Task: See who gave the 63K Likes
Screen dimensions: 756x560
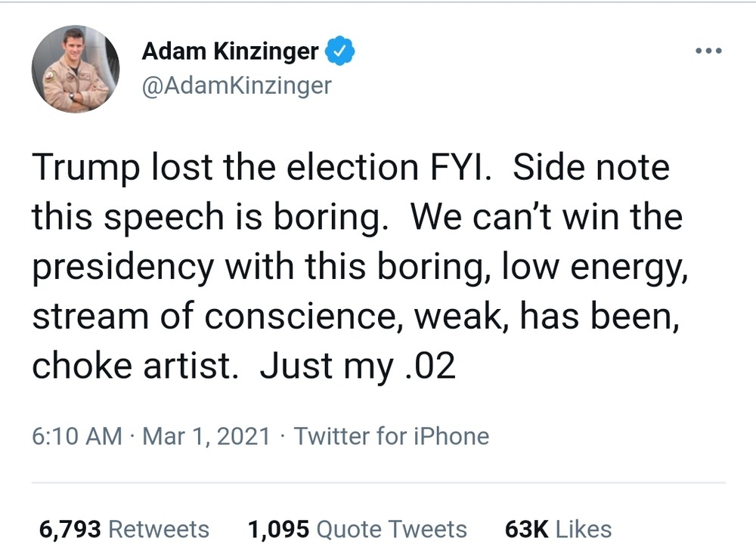Action: point(558,529)
